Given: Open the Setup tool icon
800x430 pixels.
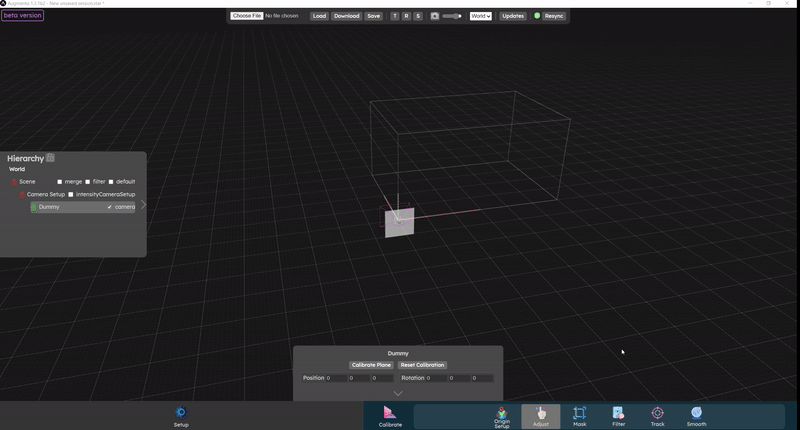Looking at the screenshot, I should coord(181,413).
